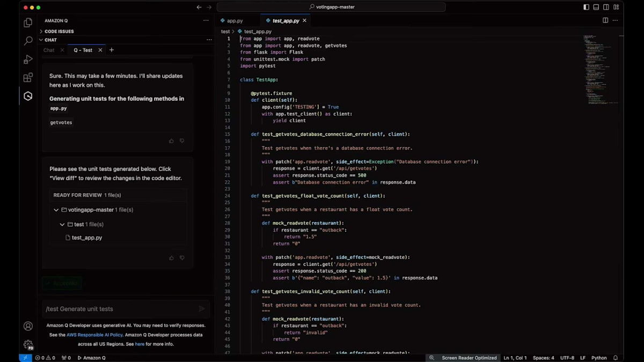Viewport: 644px width, 362px height.
Task: Click the test breadcrumb segment
Action: [x=225, y=32]
